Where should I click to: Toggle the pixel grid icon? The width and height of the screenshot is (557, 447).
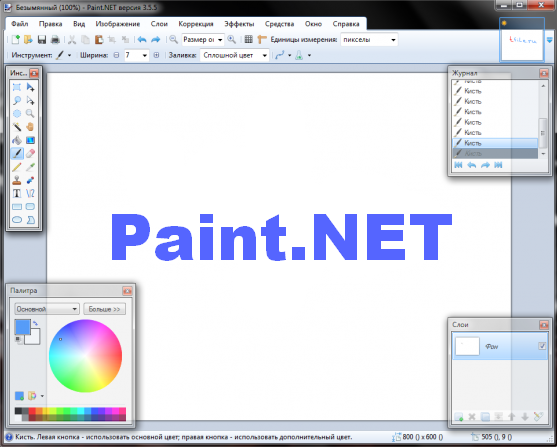pyautogui.click(x=249, y=39)
